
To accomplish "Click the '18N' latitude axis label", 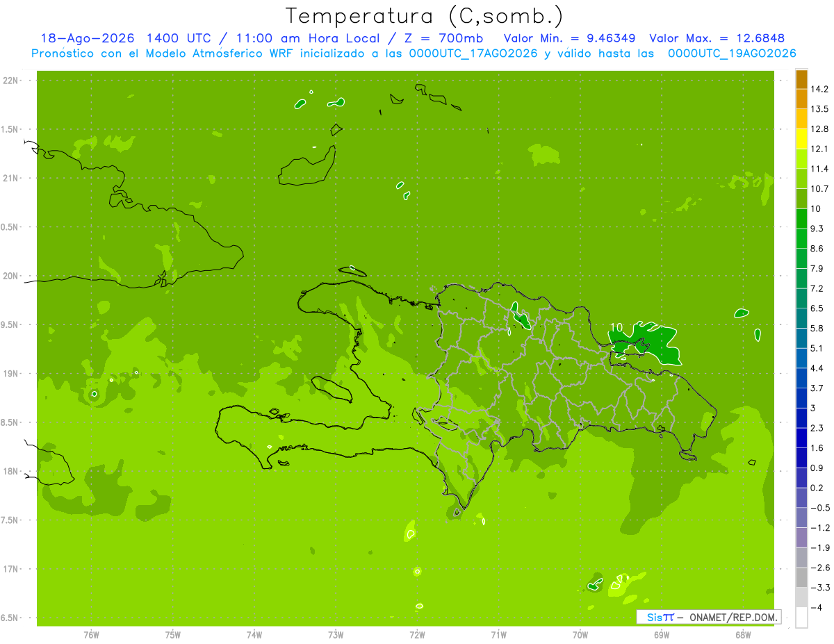I will click(x=12, y=471).
